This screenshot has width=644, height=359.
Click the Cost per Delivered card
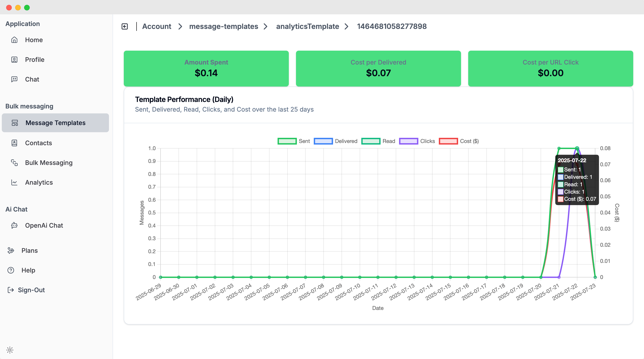coord(378,68)
